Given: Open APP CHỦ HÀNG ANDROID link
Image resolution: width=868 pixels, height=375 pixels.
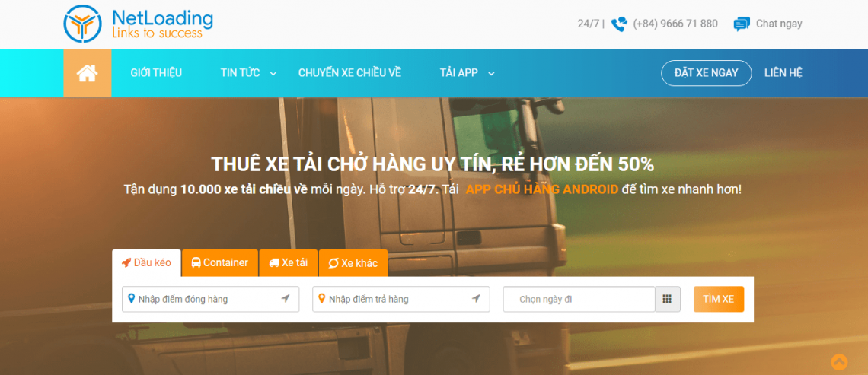Looking at the screenshot, I should [542, 189].
